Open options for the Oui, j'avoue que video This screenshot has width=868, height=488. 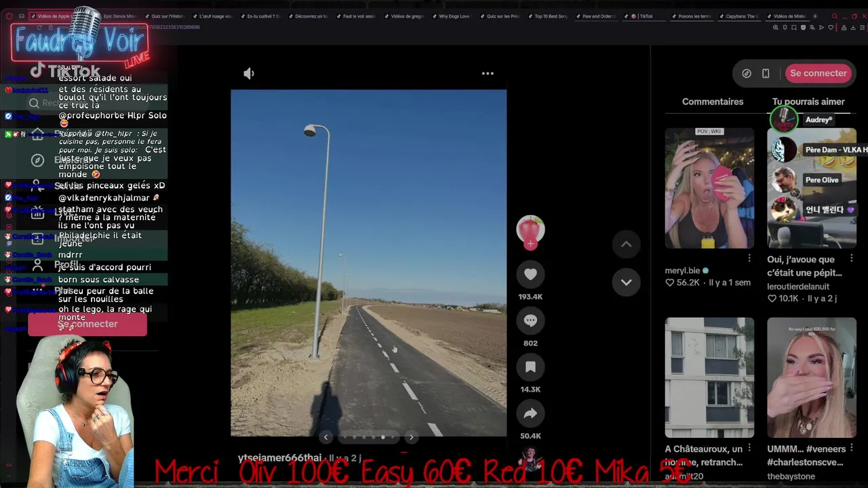852,258
